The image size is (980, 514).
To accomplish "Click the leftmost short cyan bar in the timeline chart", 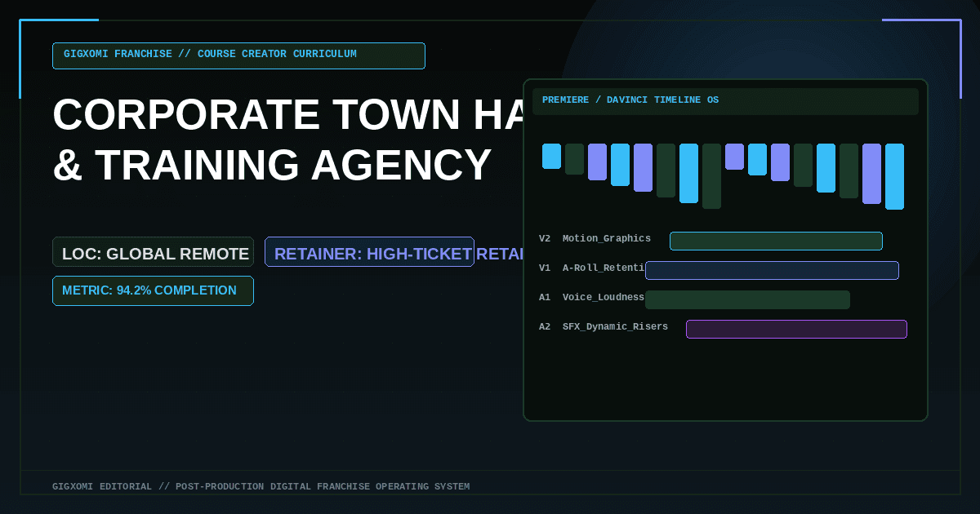I will pos(552,156).
